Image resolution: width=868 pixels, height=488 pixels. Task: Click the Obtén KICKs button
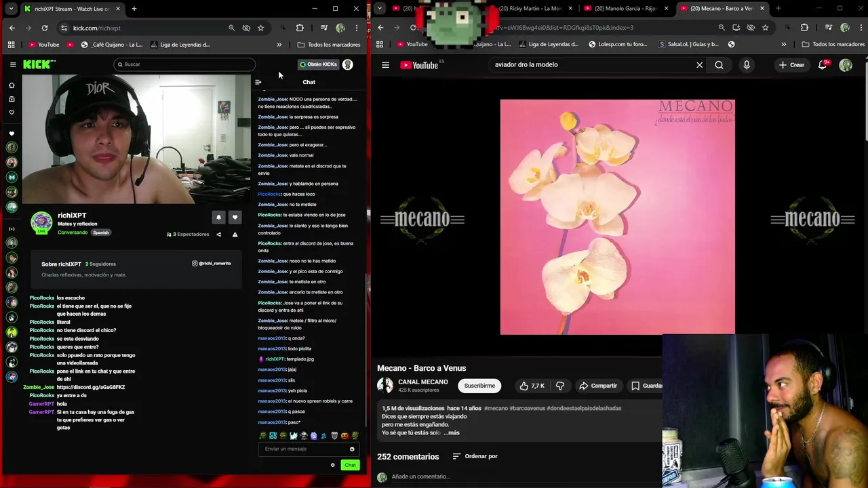[318, 64]
